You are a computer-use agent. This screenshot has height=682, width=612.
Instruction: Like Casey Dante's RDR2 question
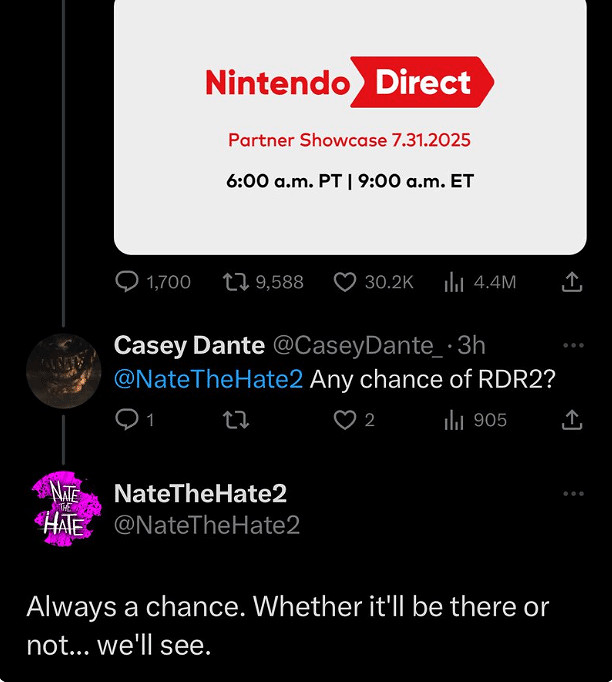tap(345, 420)
